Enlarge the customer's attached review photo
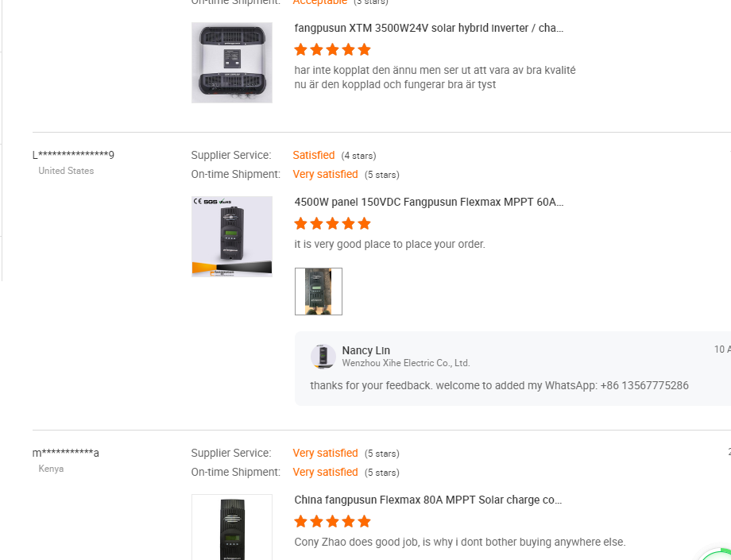The height and width of the screenshot is (560, 731). tap(319, 292)
